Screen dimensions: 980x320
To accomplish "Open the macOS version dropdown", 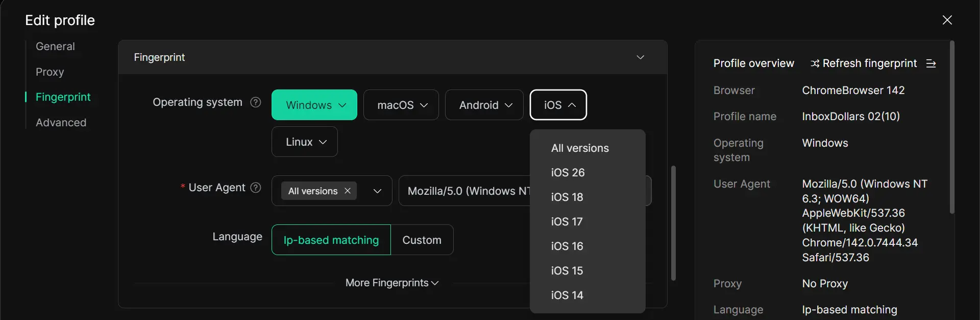I will [401, 105].
